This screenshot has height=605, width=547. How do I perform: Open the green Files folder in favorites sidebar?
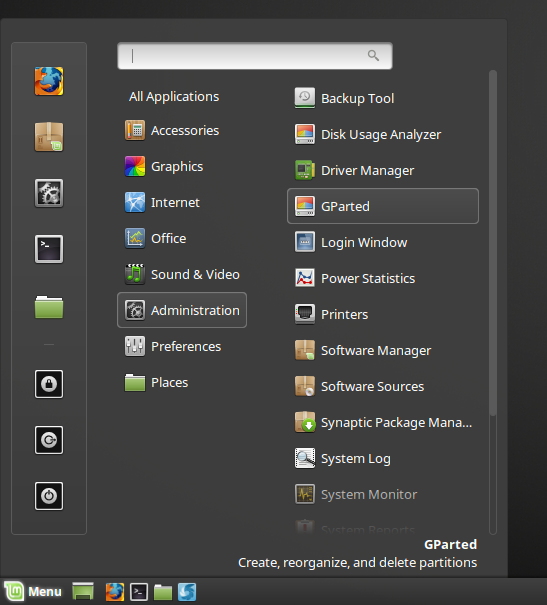point(49,307)
